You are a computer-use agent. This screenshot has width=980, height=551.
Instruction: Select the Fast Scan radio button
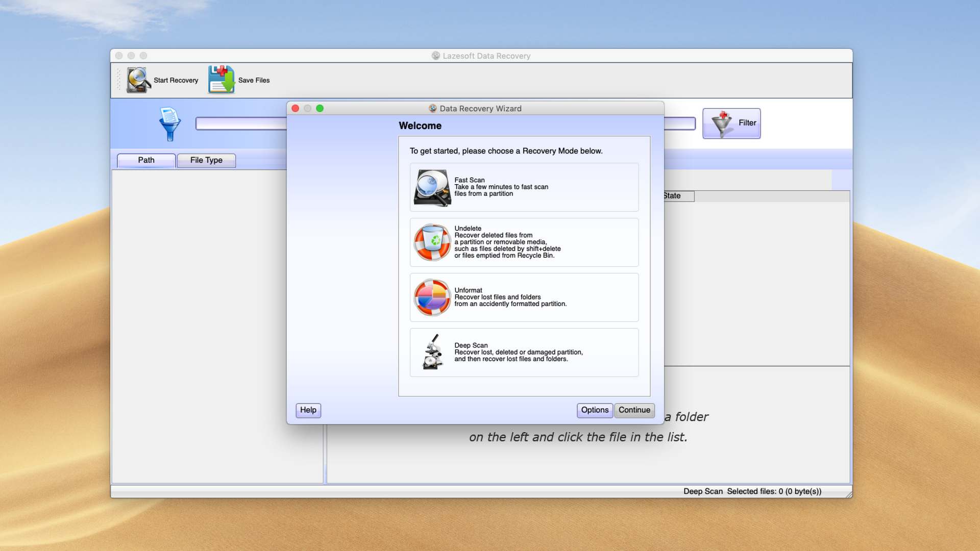pyautogui.click(x=524, y=187)
